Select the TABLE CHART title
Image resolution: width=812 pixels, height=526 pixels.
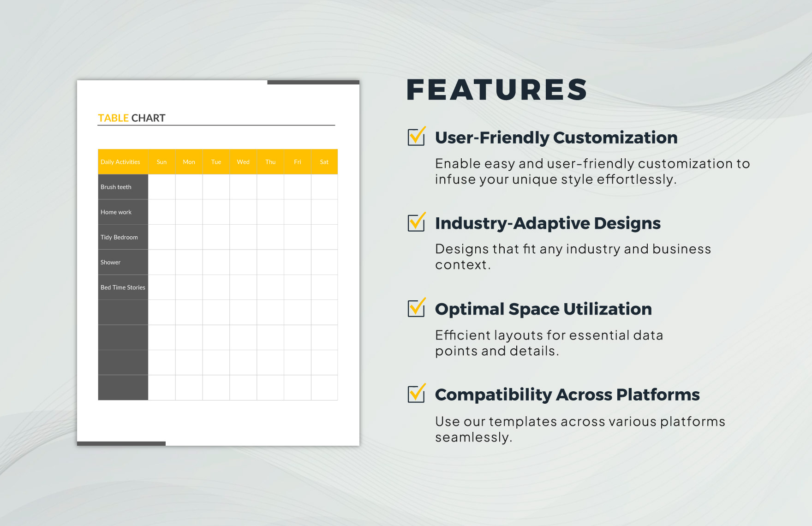pyautogui.click(x=131, y=118)
